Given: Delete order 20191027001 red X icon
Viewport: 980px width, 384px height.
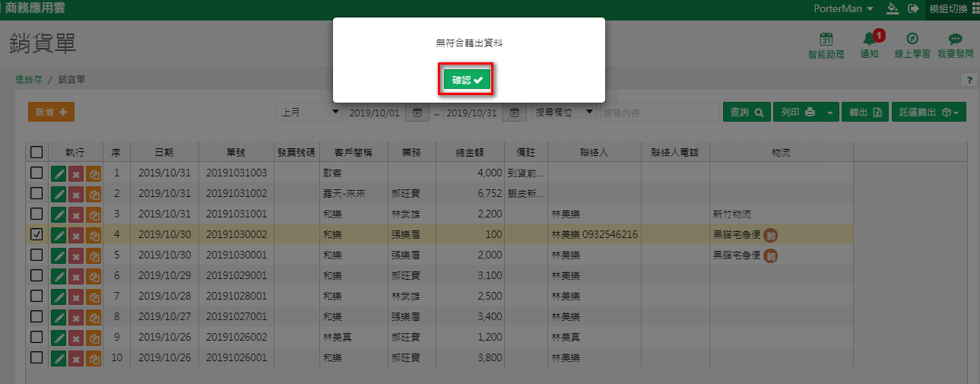Looking at the screenshot, I should [76, 316].
